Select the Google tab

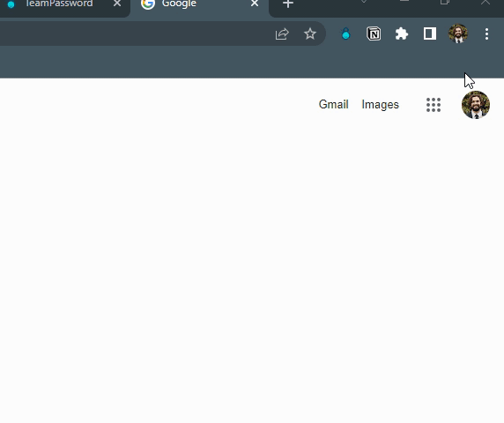coord(199,4)
